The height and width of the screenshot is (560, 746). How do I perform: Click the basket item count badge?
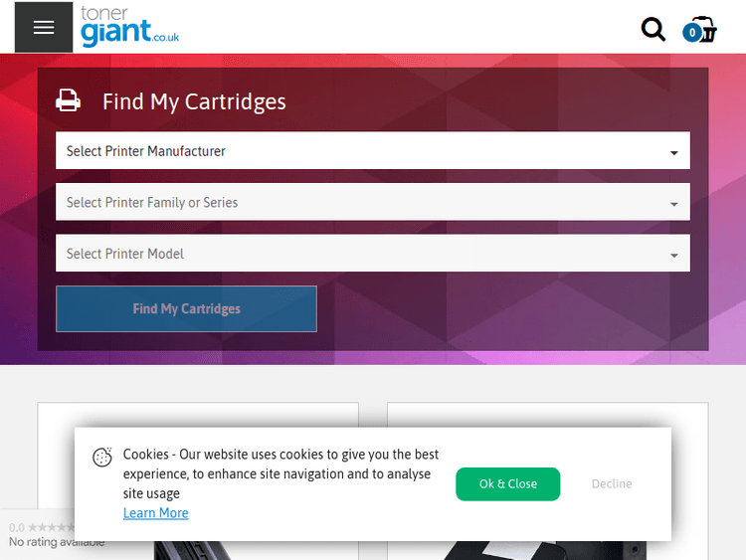691,33
